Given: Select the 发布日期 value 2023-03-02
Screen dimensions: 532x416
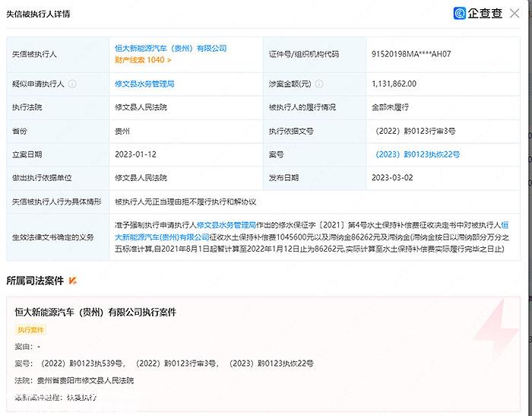Looking at the screenshot, I should point(392,178).
